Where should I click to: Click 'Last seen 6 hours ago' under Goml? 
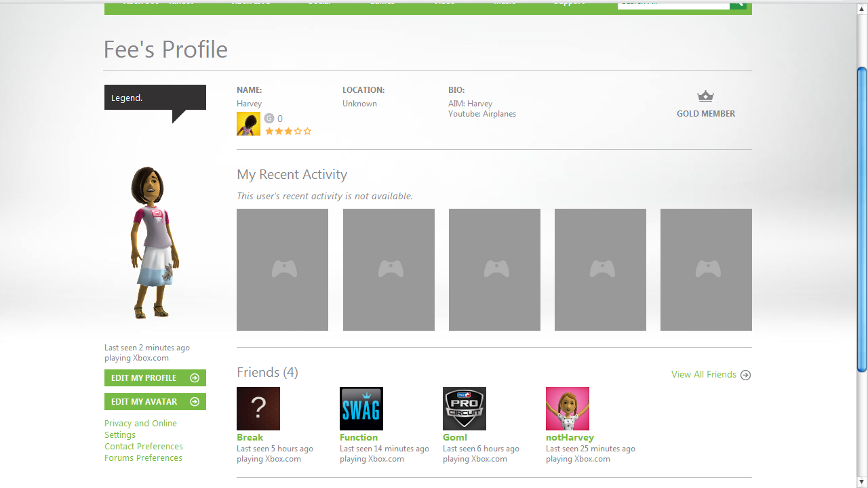[x=481, y=449]
